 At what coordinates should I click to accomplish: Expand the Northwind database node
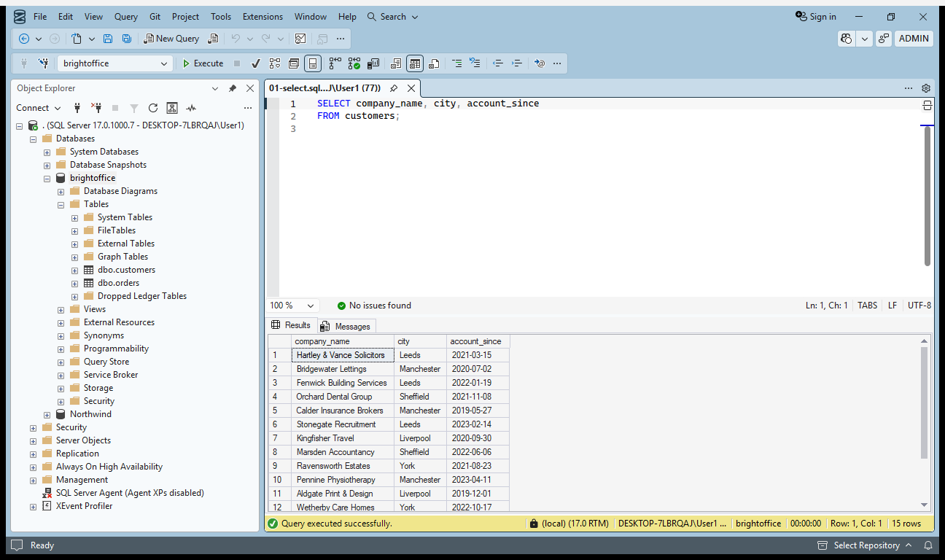[x=47, y=414]
